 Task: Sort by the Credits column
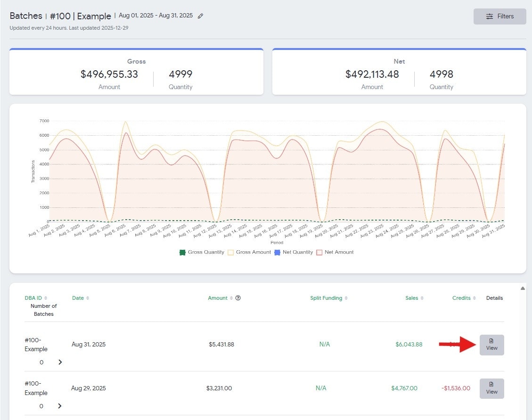click(x=464, y=298)
